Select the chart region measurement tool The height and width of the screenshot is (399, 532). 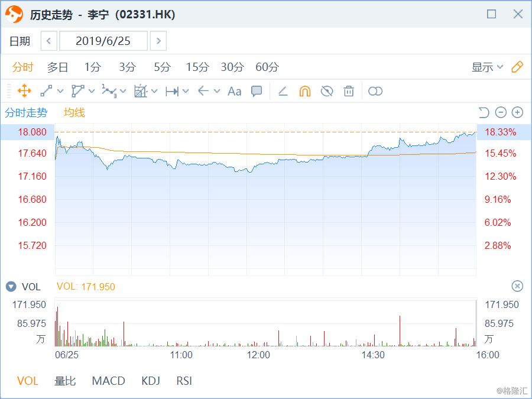[141, 91]
